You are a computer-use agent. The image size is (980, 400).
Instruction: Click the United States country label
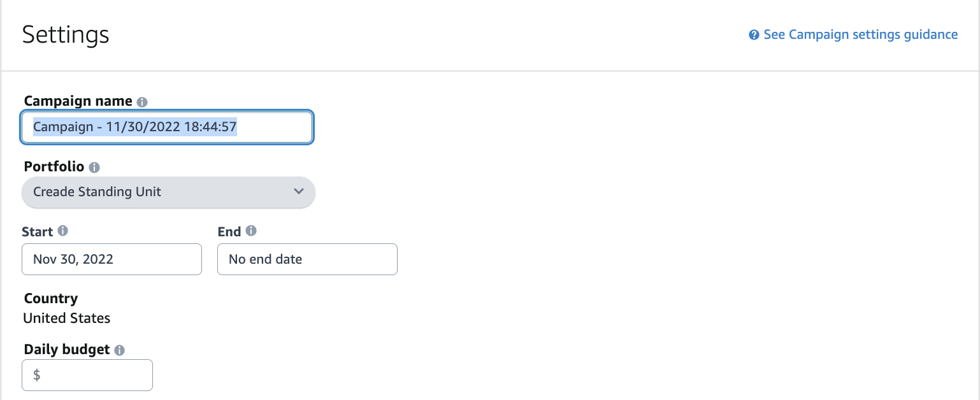[x=67, y=318]
